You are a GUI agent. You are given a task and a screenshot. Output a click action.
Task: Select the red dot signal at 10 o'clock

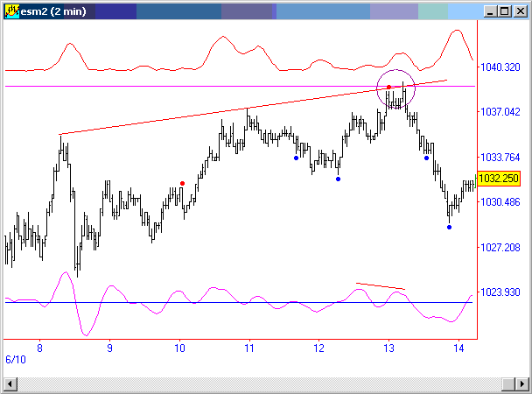182,183
